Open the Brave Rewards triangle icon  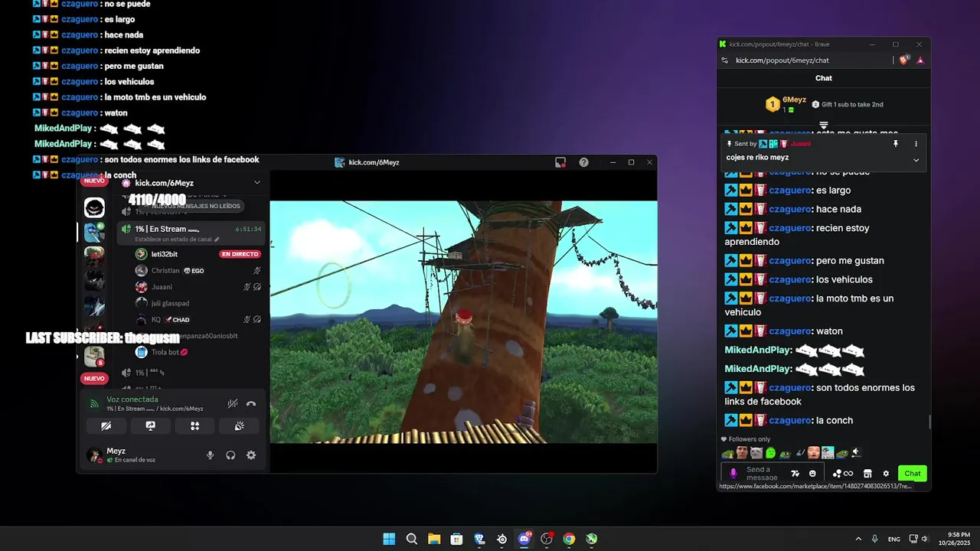[x=920, y=60]
